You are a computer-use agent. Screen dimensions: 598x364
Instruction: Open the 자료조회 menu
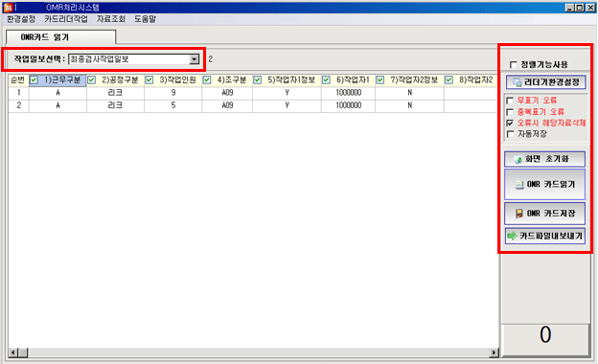(x=110, y=19)
